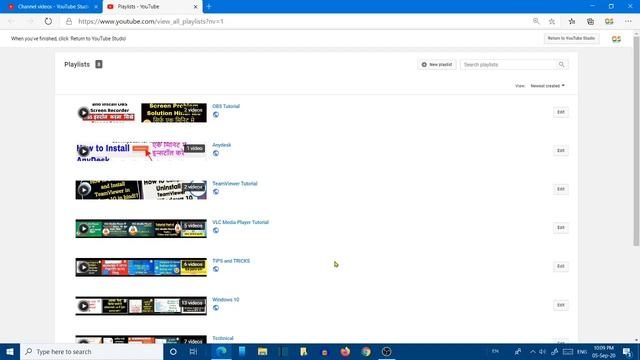Click the lock site info icon
This screenshot has height=360, width=640.
(x=69, y=21)
